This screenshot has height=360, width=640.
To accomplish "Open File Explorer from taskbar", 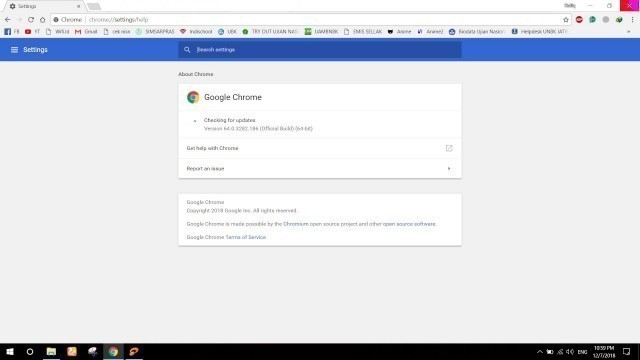I will pyautogui.click(x=51, y=351).
